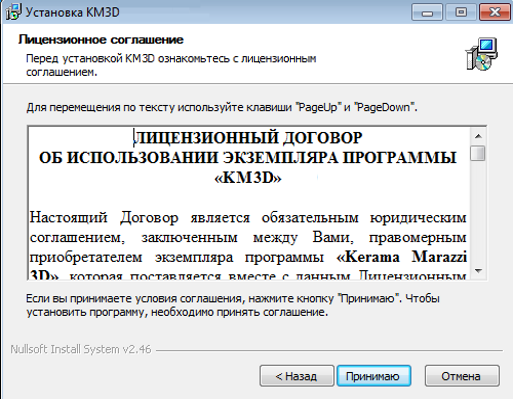Viewport: 513px width, 399px height.
Task: Click the ОБ ИСПОЛЬЗОВАНИИ ЭКЗЕМПЛЯРА ПРОГРАММЫ line
Action: pyautogui.click(x=248, y=158)
